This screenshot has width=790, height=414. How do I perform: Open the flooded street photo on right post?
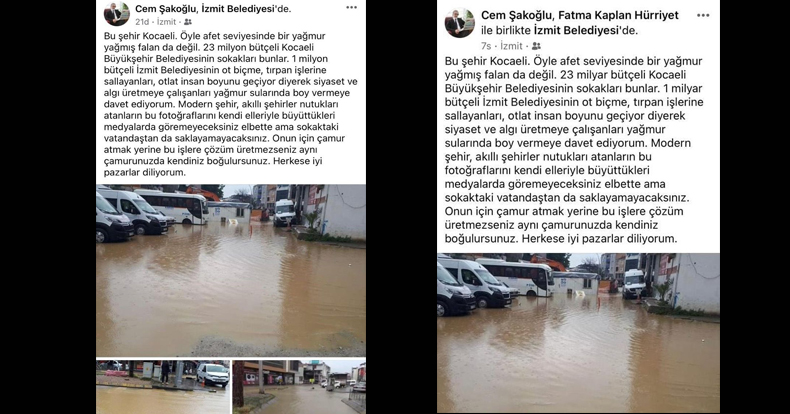click(x=578, y=333)
